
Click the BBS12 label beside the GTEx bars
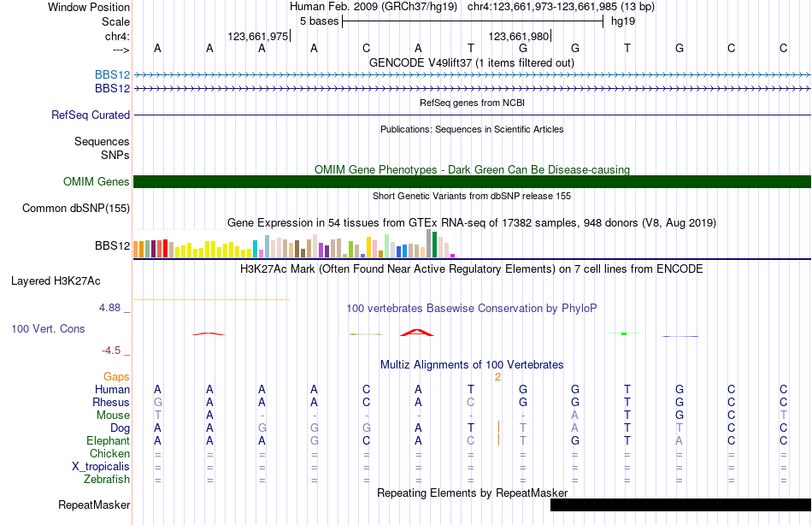pos(112,245)
